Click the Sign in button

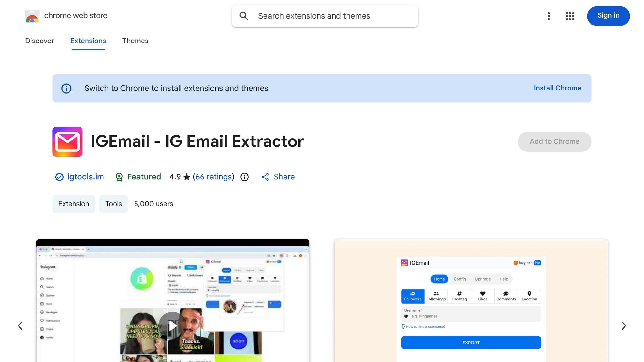pos(608,16)
